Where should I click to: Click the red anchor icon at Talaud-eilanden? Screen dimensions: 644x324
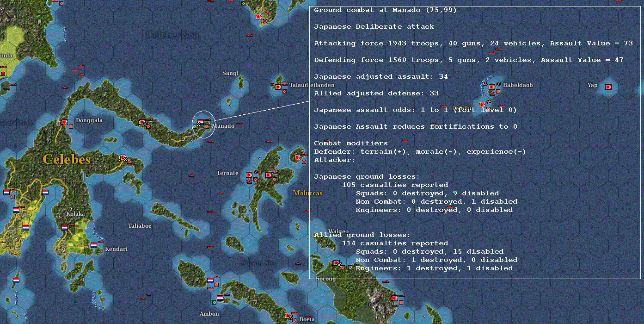272,84
